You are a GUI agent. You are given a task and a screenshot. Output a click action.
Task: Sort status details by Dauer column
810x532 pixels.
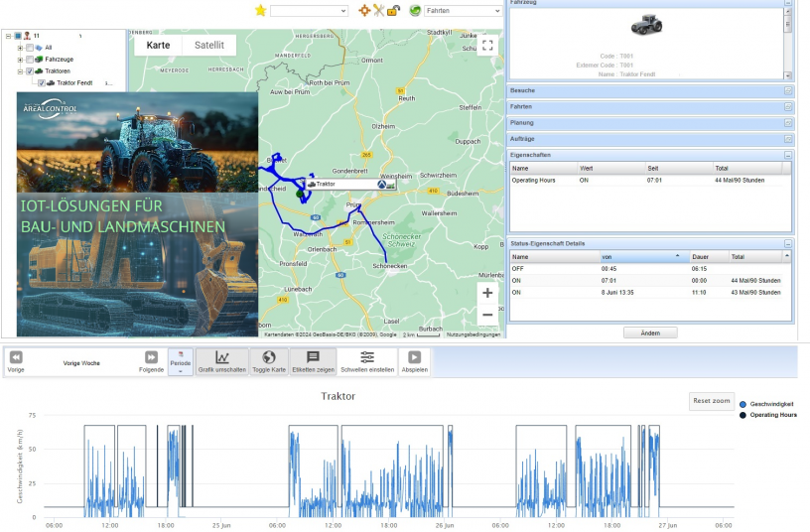pos(709,257)
